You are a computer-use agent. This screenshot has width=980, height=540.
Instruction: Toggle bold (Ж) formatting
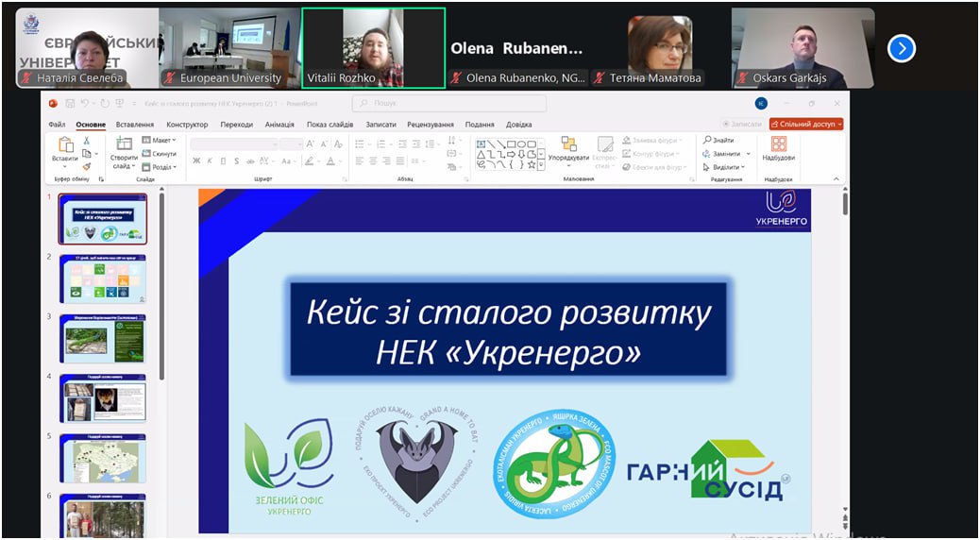coord(196,161)
